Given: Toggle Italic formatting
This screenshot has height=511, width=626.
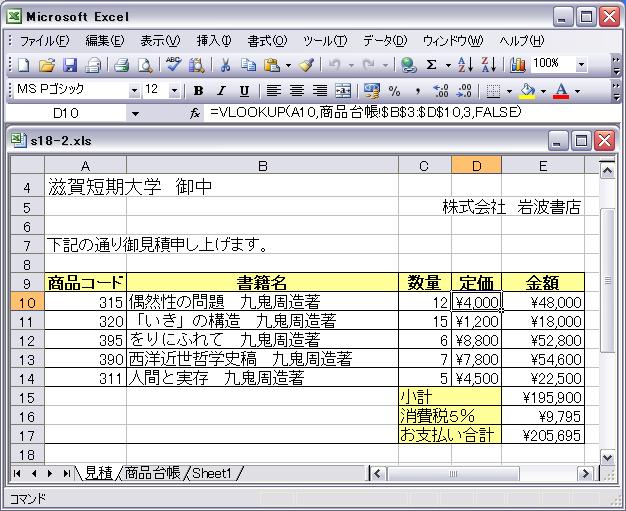Looking at the screenshot, I should tap(221, 91).
